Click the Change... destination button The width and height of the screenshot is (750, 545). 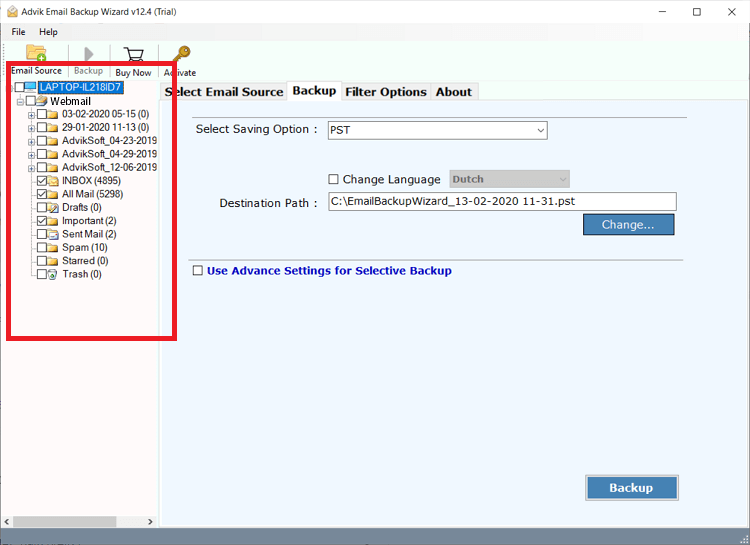click(x=629, y=225)
